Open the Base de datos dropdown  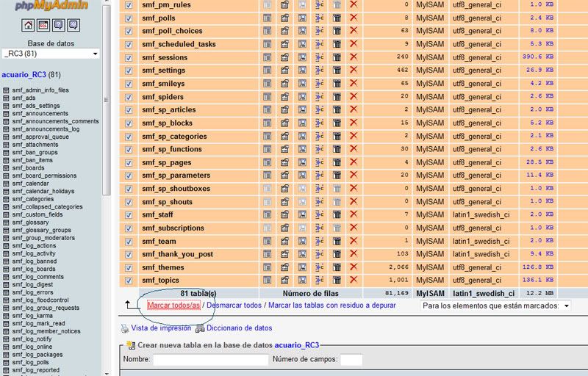pyautogui.click(x=51, y=54)
